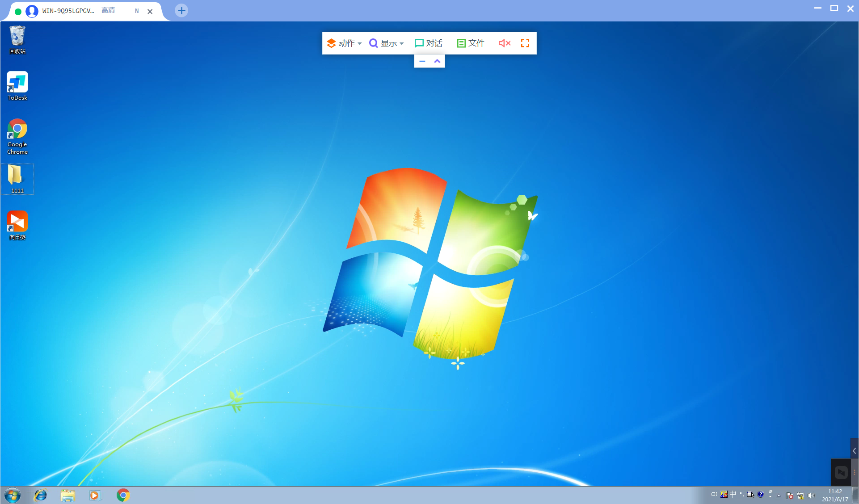Select the 1111 folder on desktop
This screenshot has height=504, width=859.
[17, 179]
